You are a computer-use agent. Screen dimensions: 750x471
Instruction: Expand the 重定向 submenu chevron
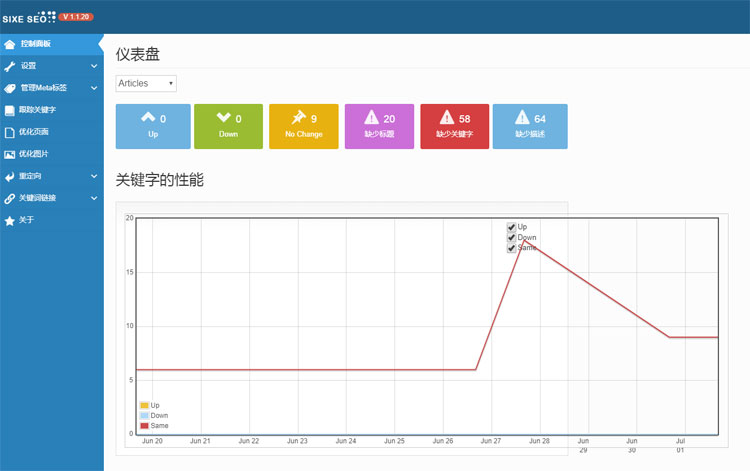(x=94, y=176)
